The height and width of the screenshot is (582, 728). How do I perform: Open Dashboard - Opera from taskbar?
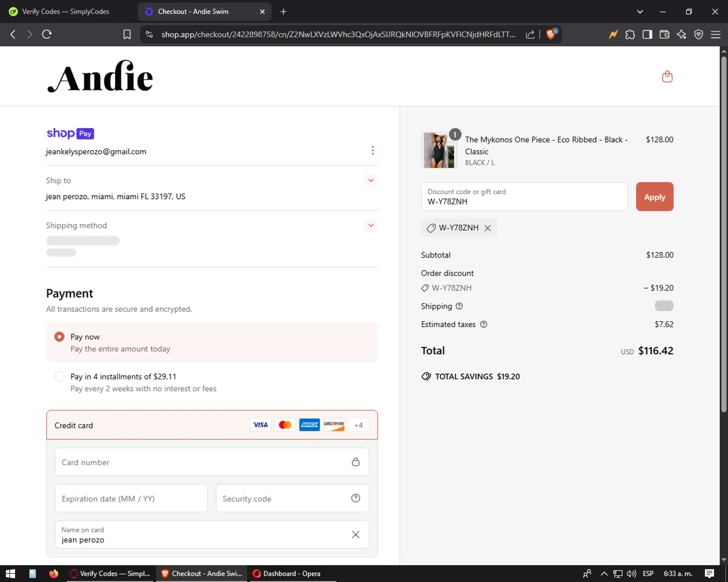click(291, 574)
